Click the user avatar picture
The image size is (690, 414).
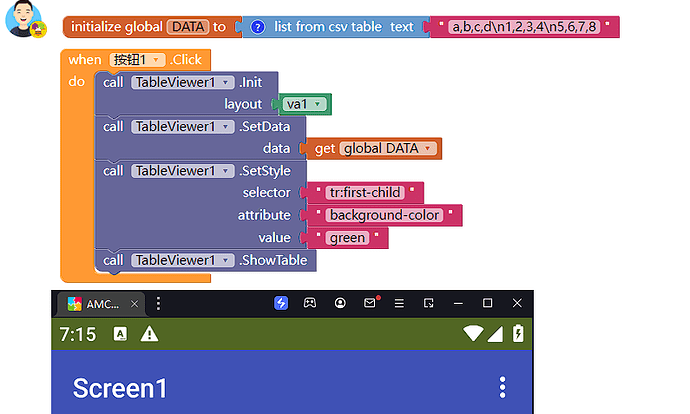point(24,19)
